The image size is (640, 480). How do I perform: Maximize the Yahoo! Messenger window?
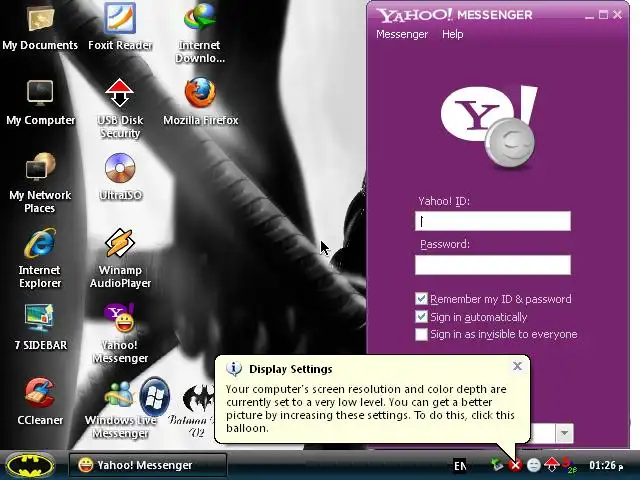[603, 15]
